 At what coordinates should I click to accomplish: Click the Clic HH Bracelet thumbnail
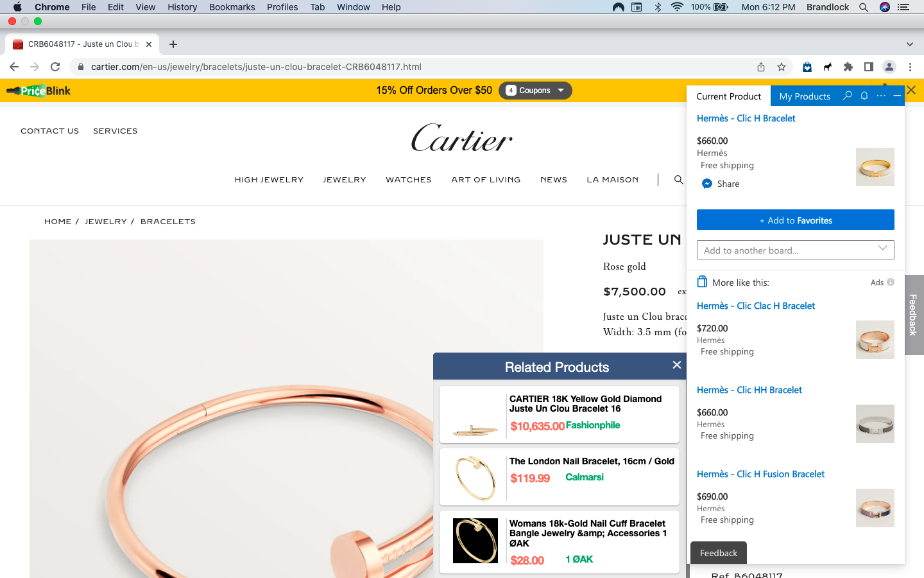click(x=875, y=424)
